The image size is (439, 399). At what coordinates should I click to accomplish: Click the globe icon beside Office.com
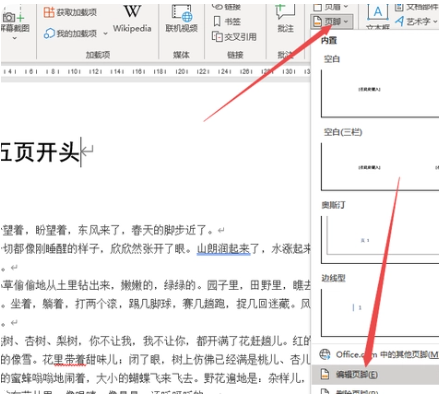click(325, 354)
